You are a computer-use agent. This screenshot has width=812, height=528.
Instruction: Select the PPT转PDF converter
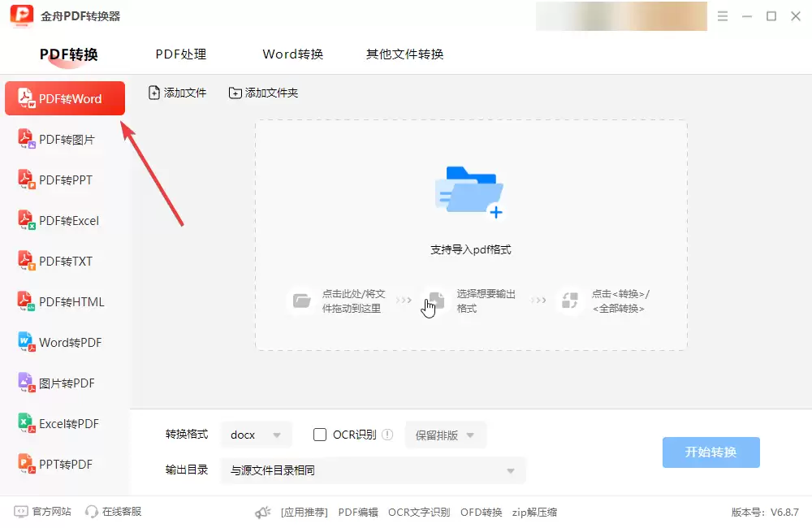point(63,464)
